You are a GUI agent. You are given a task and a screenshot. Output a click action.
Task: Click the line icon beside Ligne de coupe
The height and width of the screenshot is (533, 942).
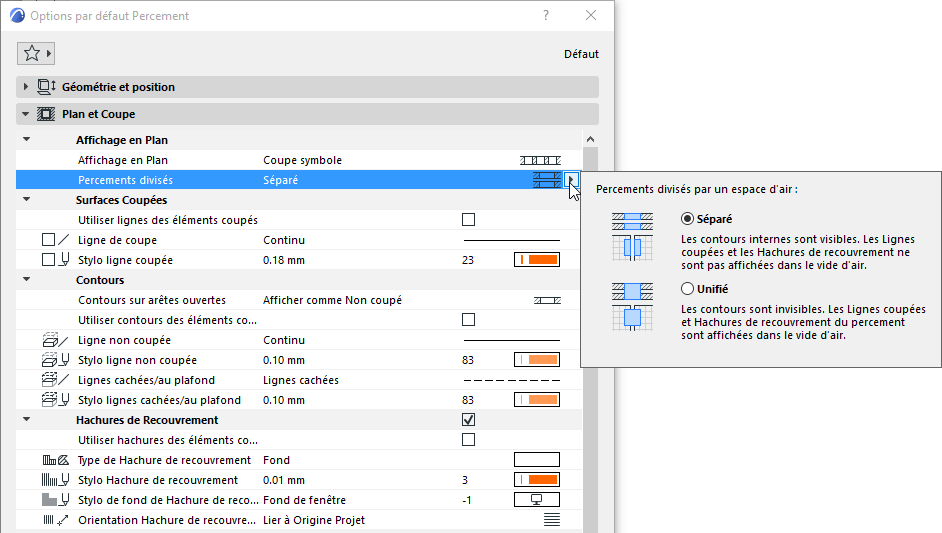click(64, 240)
